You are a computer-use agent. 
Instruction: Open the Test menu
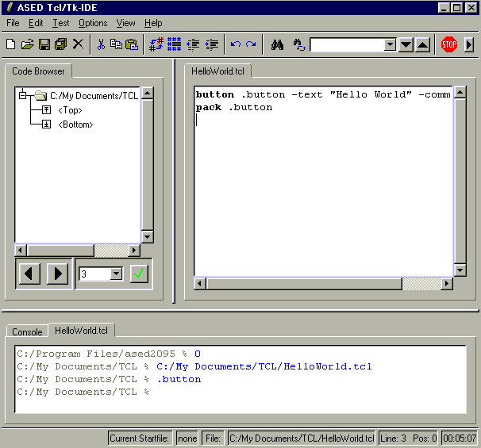[61, 23]
